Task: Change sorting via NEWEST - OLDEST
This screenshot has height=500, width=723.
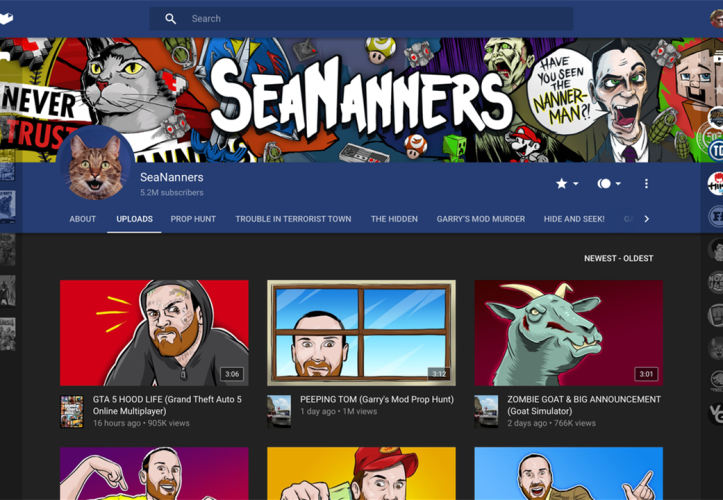Action: coord(618,258)
